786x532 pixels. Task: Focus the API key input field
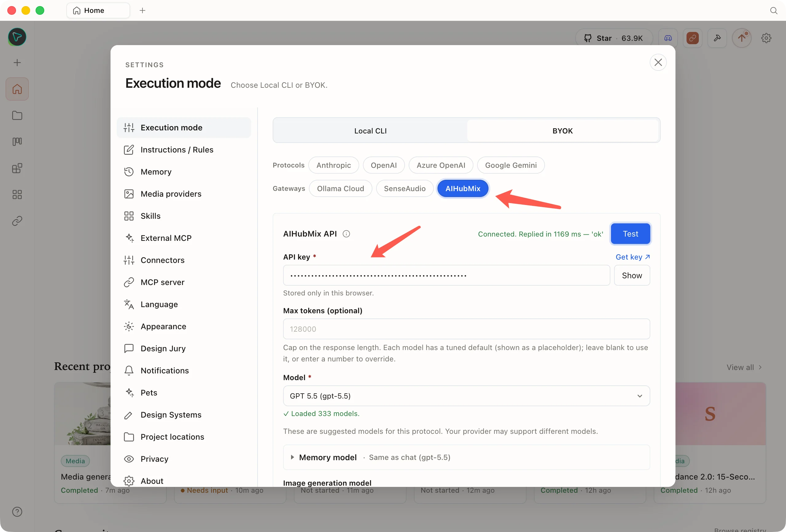coord(446,276)
